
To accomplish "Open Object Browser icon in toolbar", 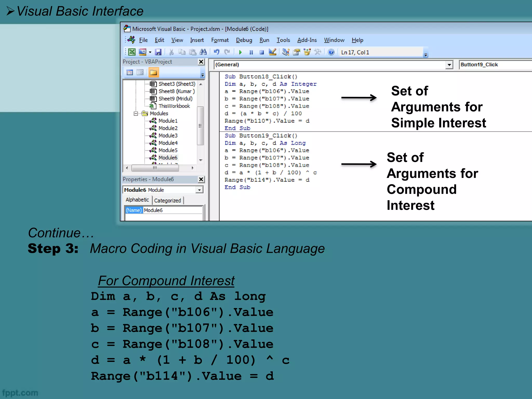I will tap(307, 52).
